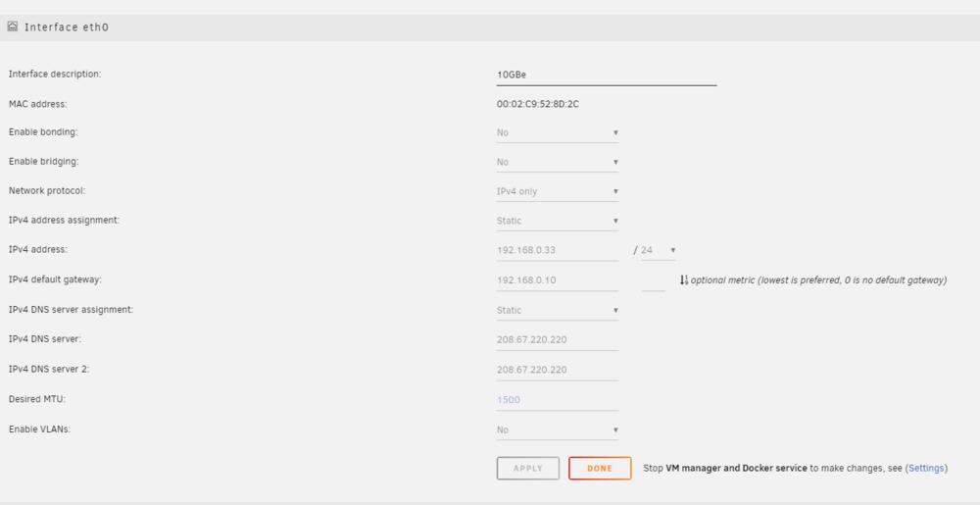Open the Settings link

click(x=926, y=468)
